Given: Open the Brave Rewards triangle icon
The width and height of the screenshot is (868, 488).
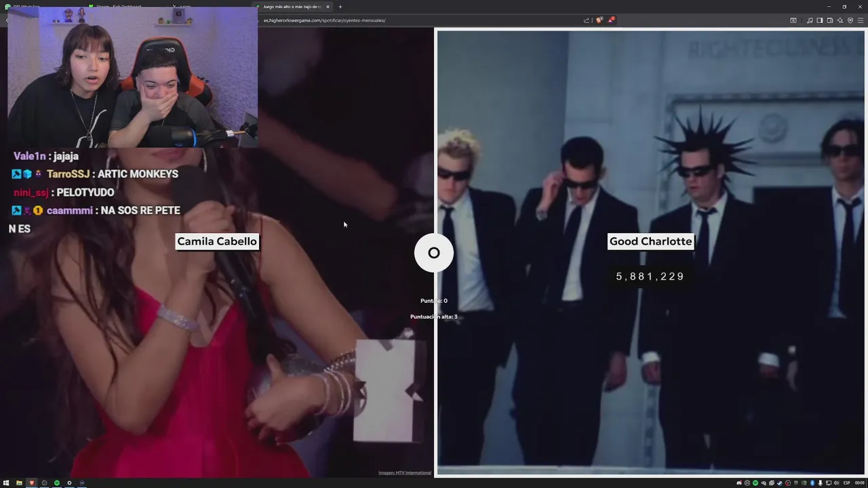Looking at the screenshot, I should click(x=610, y=20).
